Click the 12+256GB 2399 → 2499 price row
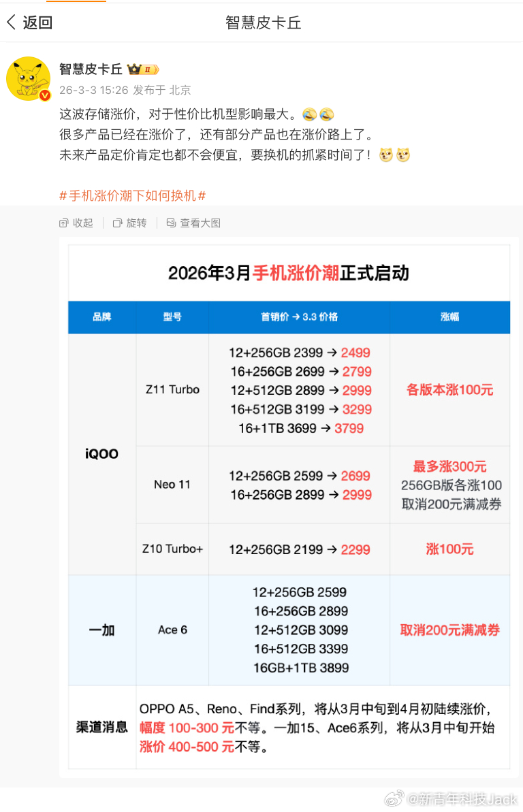 300,353
